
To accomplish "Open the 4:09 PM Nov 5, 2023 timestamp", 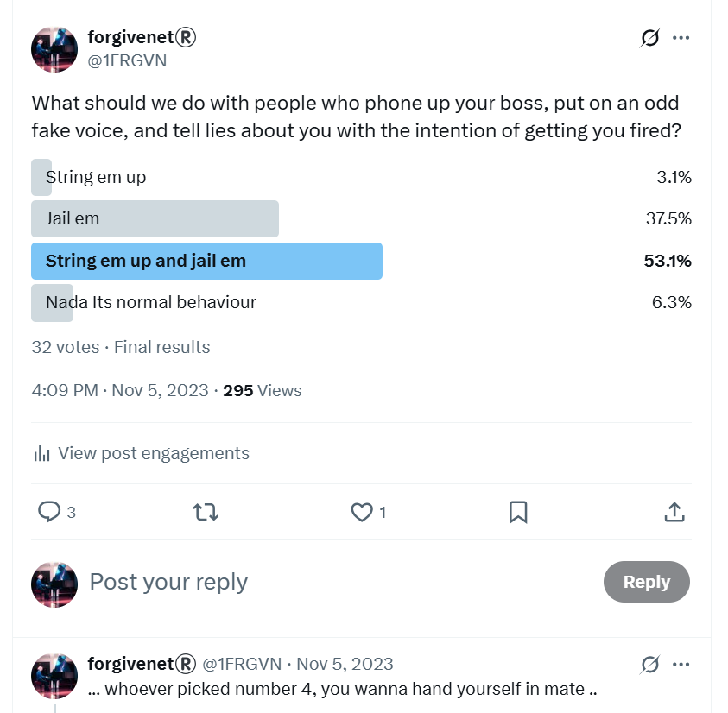I will click(x=120, y=390).
